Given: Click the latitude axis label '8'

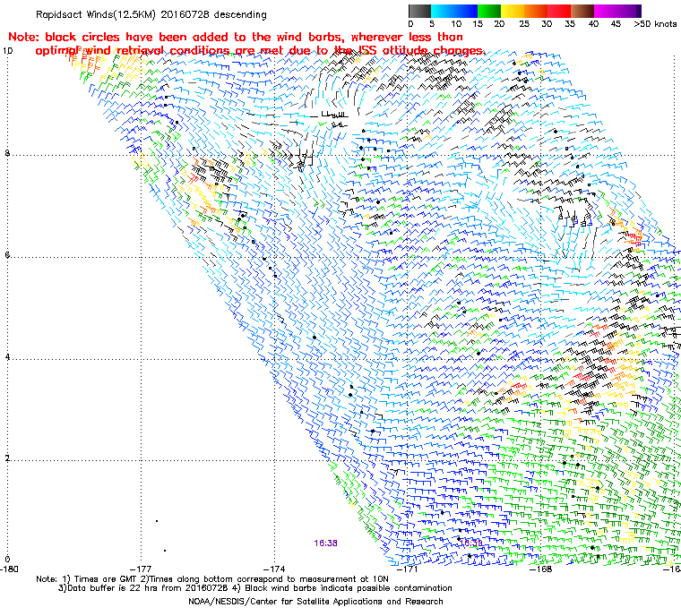Looking at the screenshot, I should tap(7, 153).
